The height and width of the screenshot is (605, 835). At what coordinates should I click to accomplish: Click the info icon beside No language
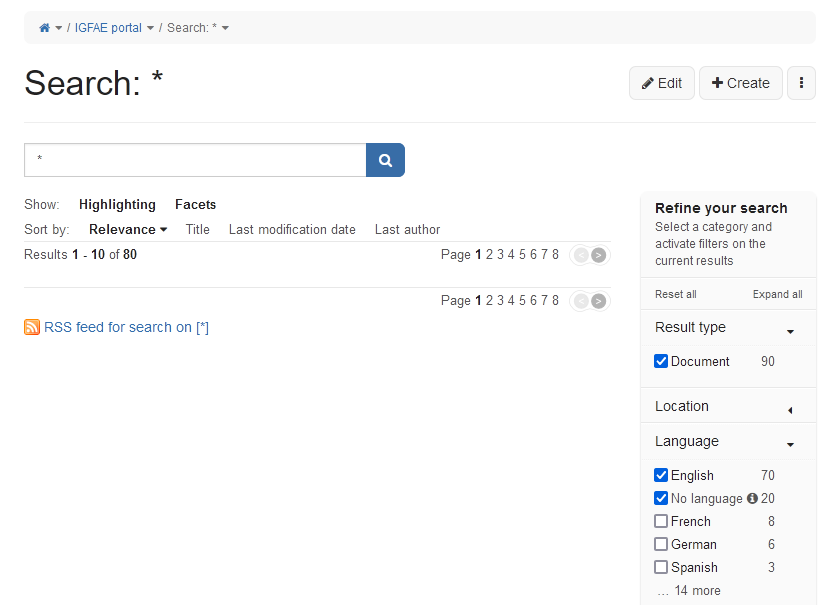[x=752, y=498]
